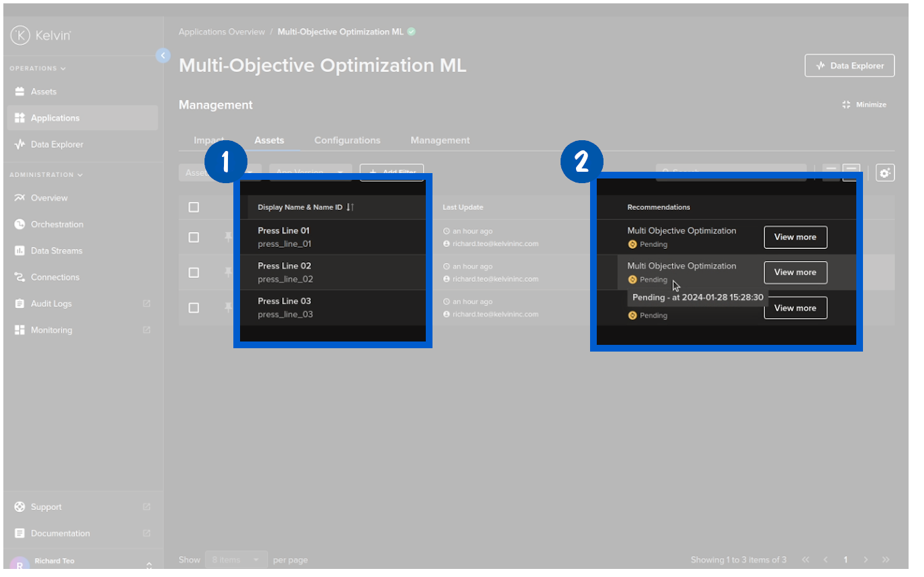
Task: Open the Orchestration page
Action: click(x=56, y=224)
